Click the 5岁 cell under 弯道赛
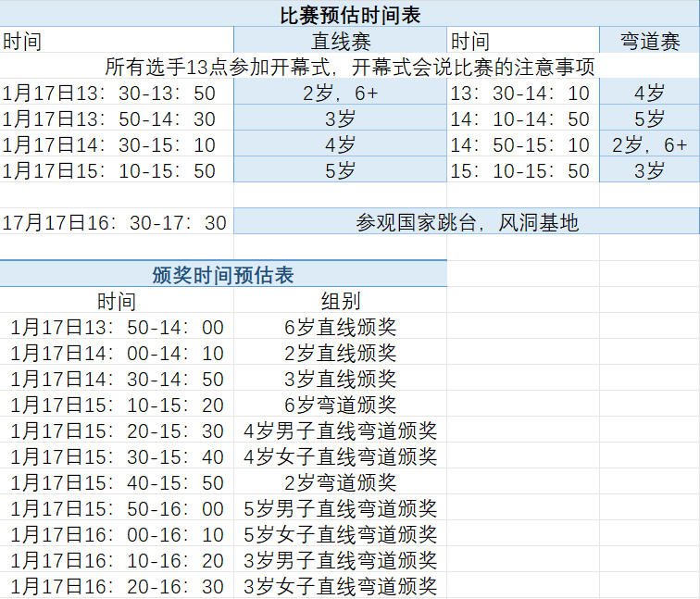This screenshot has height=599, width=700. (649, 119)
